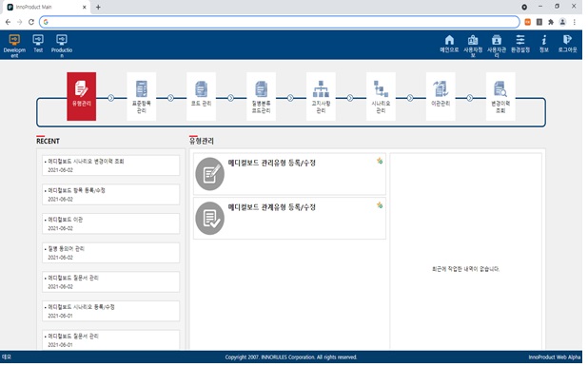Switch to the Development environment icon

tap(14, 45)
